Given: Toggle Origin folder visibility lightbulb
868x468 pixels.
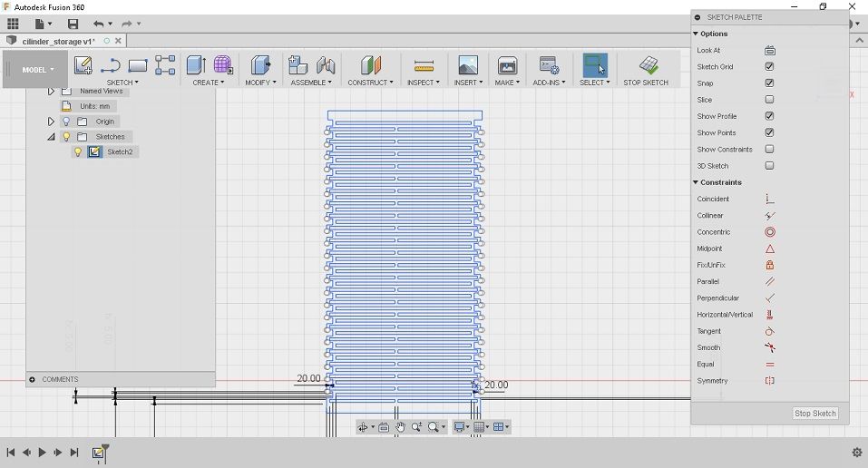Looking at the screenshot, I should [x=66, y=122].
